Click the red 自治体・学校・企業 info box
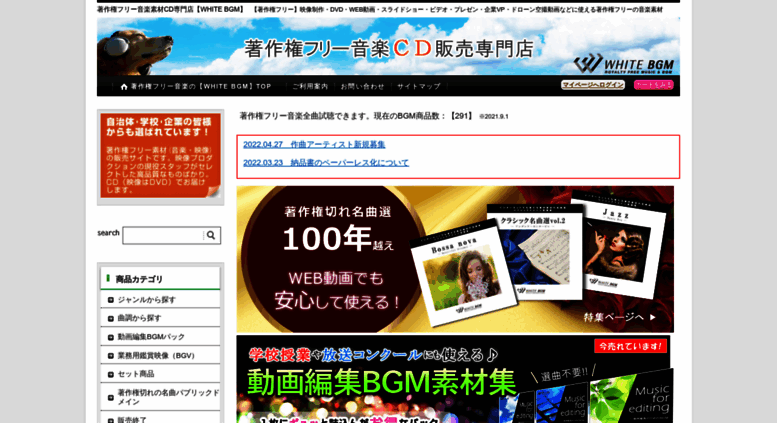The width and height of the screenshot is (777, 423). (161, 157)
